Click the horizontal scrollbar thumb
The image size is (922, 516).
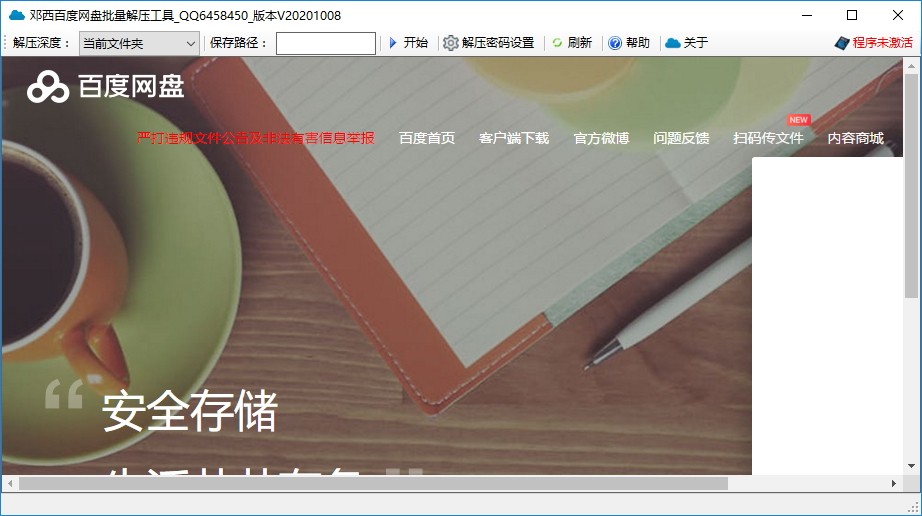point(373,484)
